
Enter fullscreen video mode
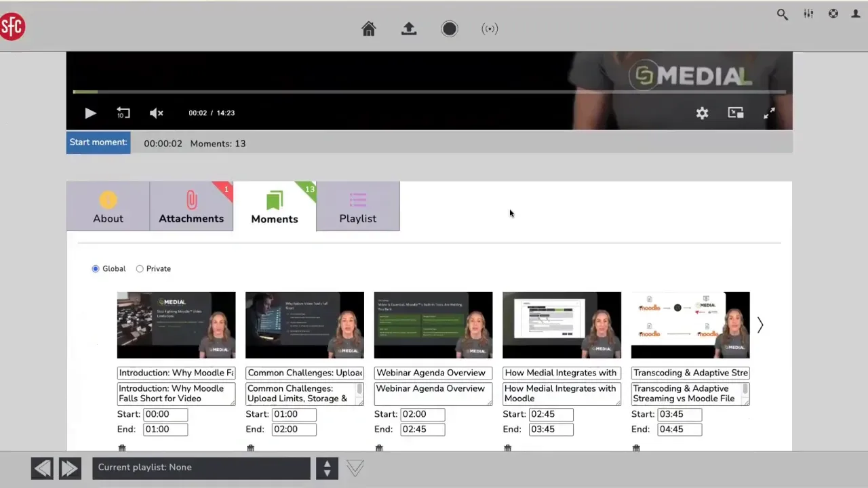click(769, 113)
